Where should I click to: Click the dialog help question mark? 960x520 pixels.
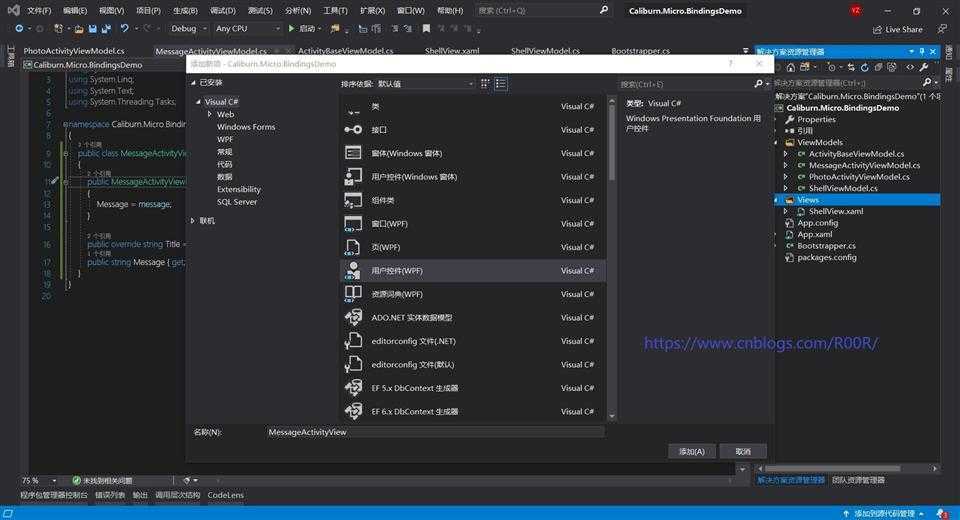pyautogui.click(x=730, y=64)
